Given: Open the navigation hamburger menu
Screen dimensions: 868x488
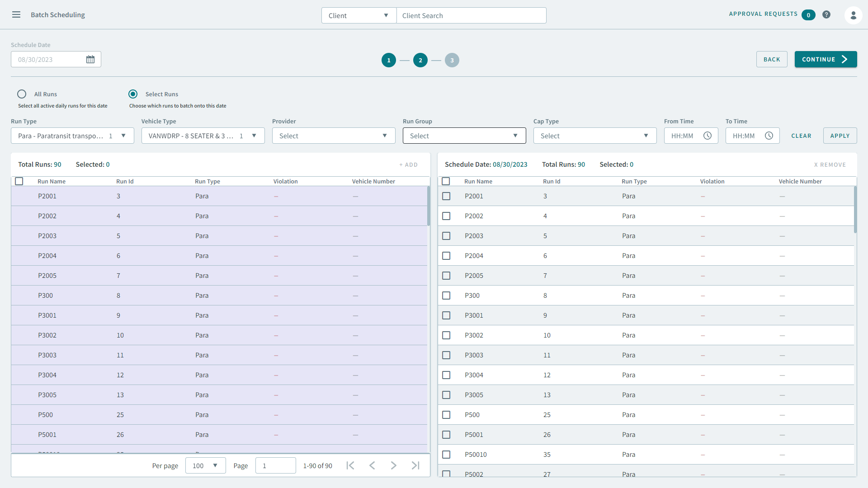Looking at the screenshot, I should click(16, 14).
